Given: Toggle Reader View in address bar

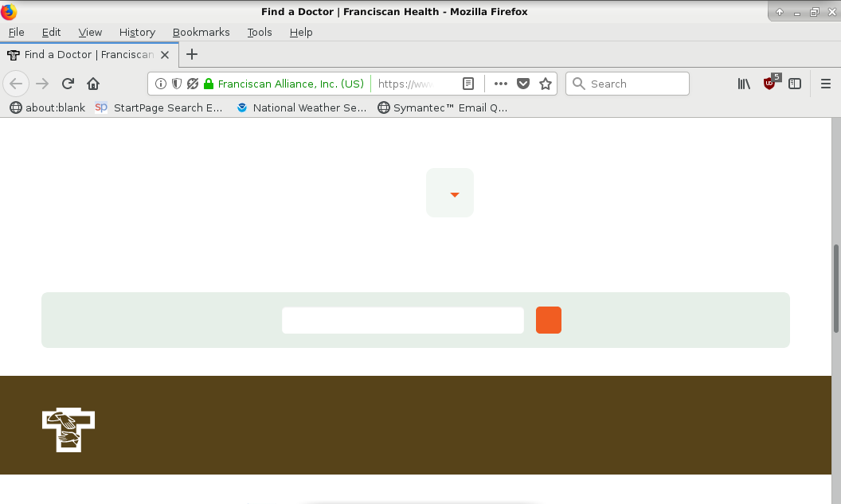Looking at the screenshot, I should 468,84.
